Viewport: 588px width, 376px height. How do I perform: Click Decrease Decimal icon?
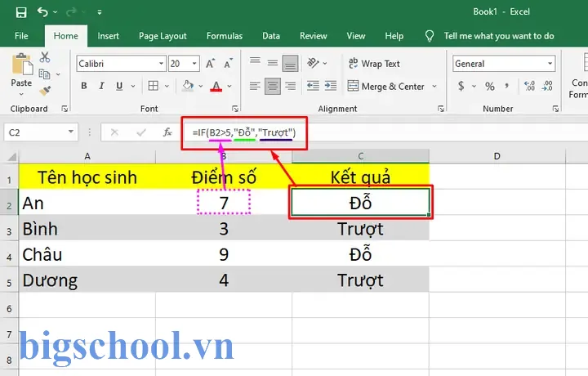pos(547,87)
